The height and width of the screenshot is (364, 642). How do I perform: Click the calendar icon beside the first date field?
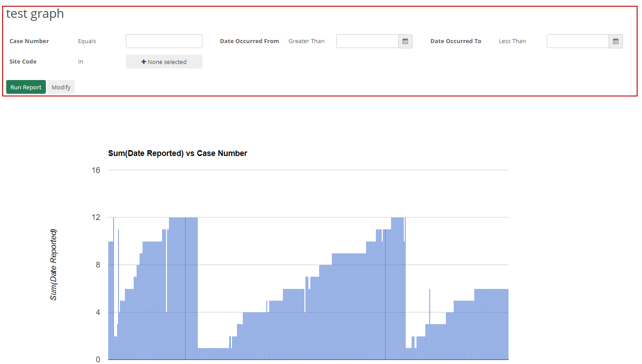tap(405, 41)
